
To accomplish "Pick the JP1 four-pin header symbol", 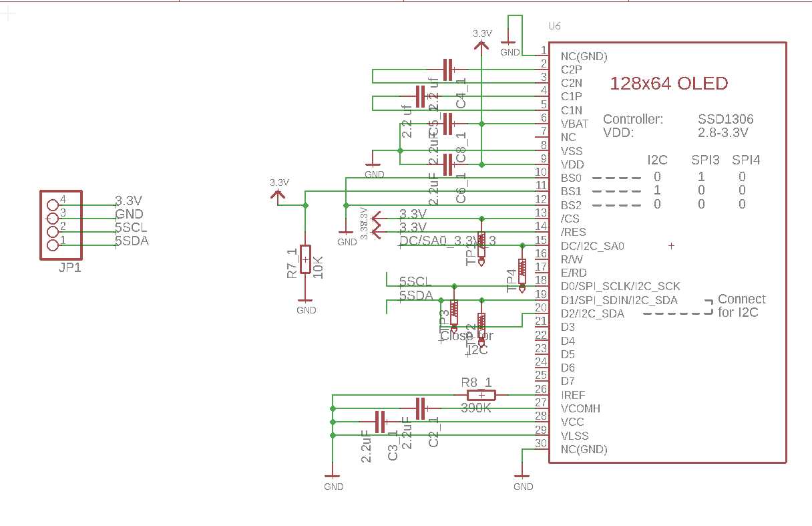I will pyautogui.click(x=60, y=225).
